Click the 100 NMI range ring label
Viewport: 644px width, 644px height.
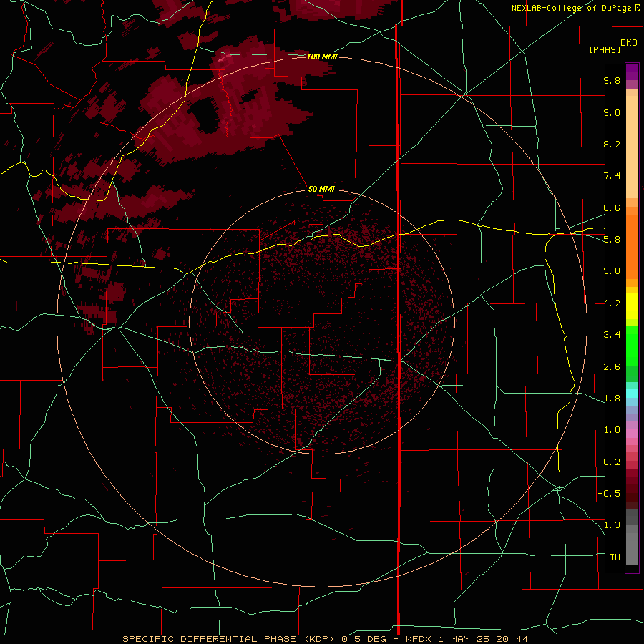click(322, 57)
